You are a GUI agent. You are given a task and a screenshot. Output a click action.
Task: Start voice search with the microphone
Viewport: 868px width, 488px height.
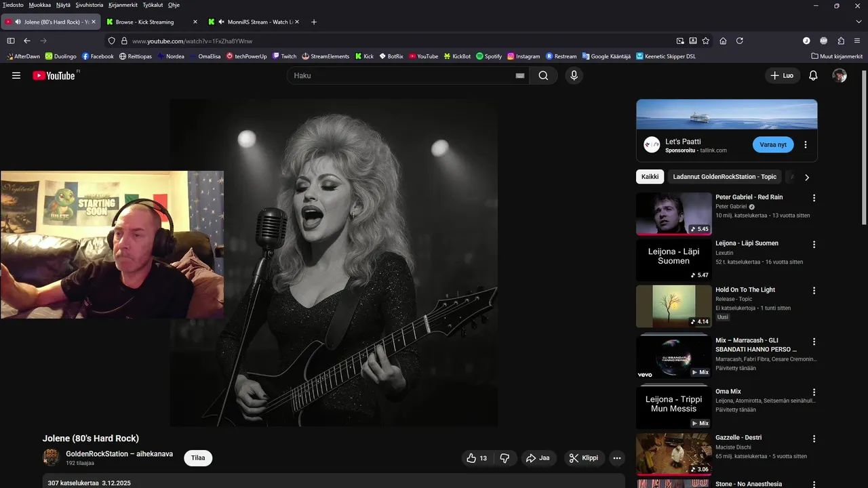tap(574, 76)
